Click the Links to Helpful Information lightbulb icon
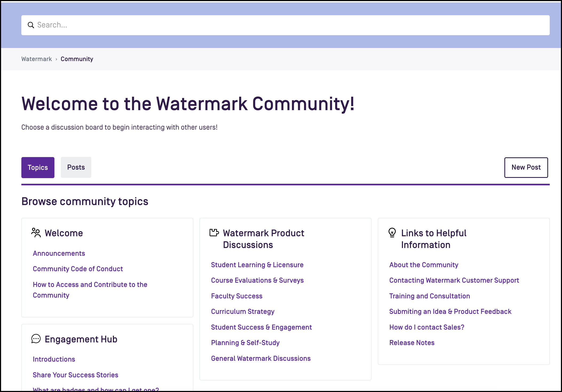This screenshot has width=562, height=392. pos(392,233)
